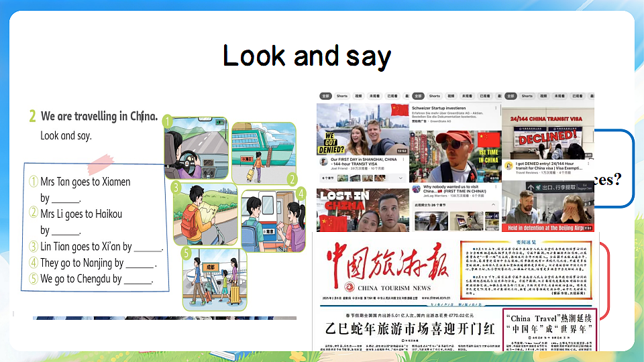Click the headline 乙巳蛇年旅游市场喜迎开门红
644x362 pixels.
point(410,329)
